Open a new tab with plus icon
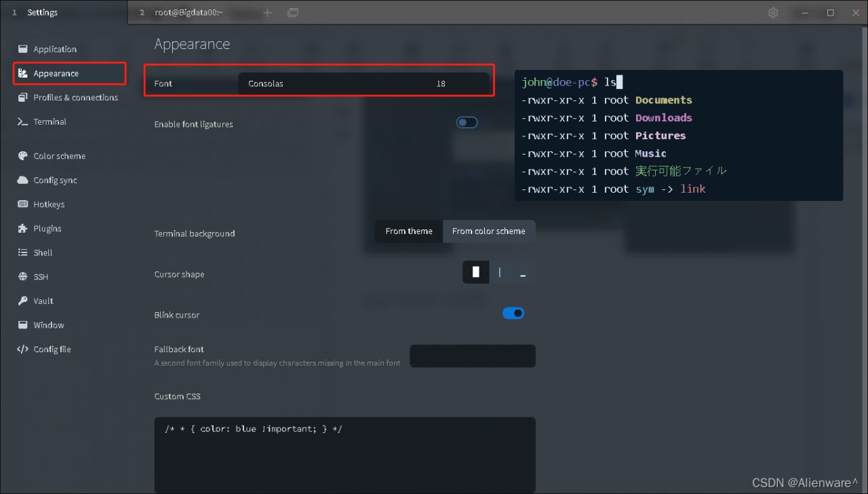Image resolution: width=868 pixels, height=494 pixels. point(267,12)
